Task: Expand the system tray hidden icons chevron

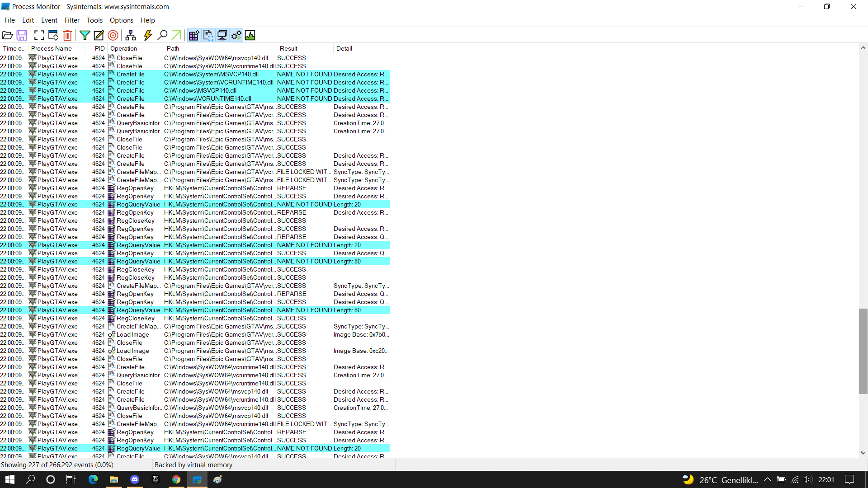Action: [767, 480]
